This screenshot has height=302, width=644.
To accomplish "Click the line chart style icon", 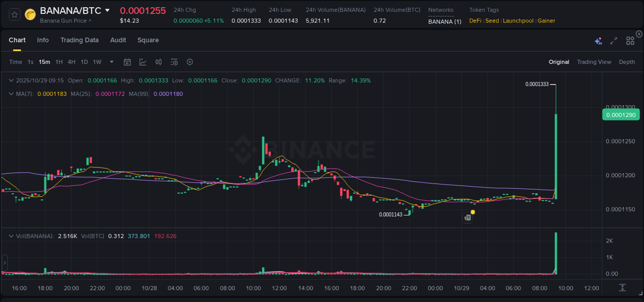I will click(143, 62).
